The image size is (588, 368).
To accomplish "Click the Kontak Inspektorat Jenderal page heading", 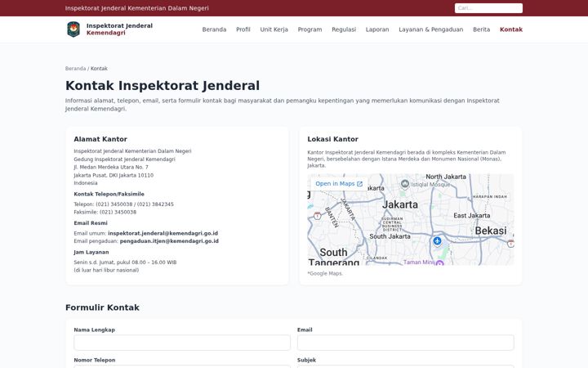I will tap(163, 86).
